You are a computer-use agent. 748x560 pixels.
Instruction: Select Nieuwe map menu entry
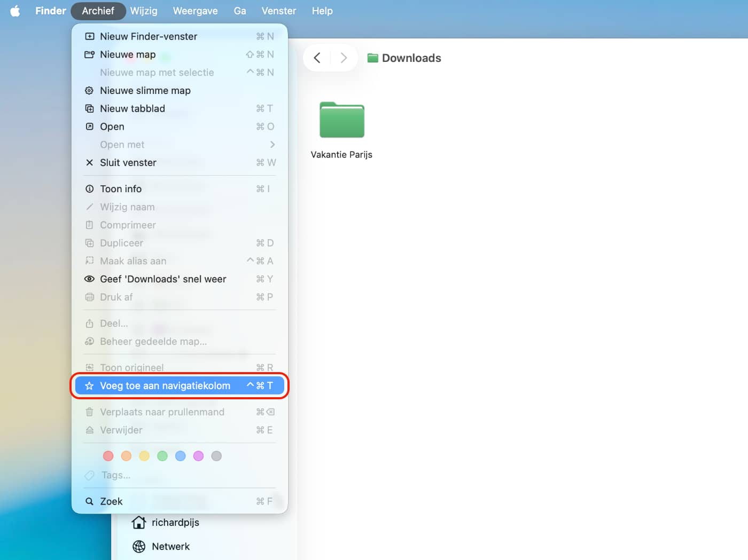pyautogui.click(x=128, y=54)
